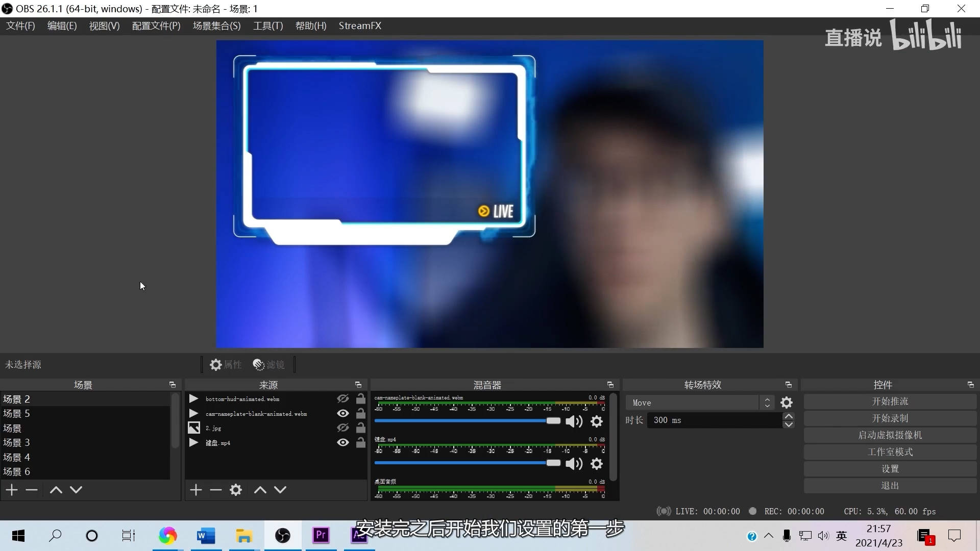980x551 pixels.
Task: Open audio settings gear for 键盘.mp4
Action: tap(597, 464)
